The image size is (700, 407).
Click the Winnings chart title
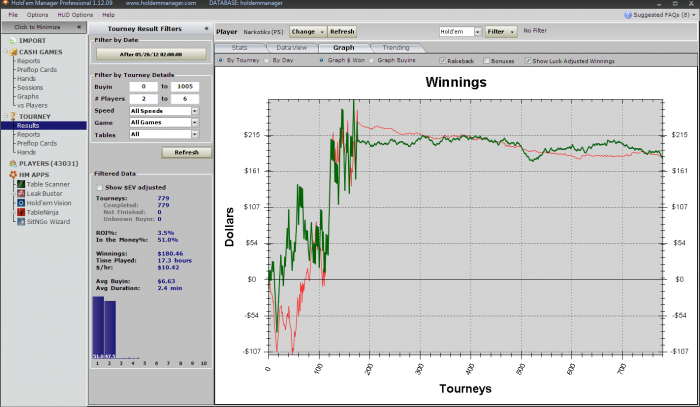click(456, 82)
